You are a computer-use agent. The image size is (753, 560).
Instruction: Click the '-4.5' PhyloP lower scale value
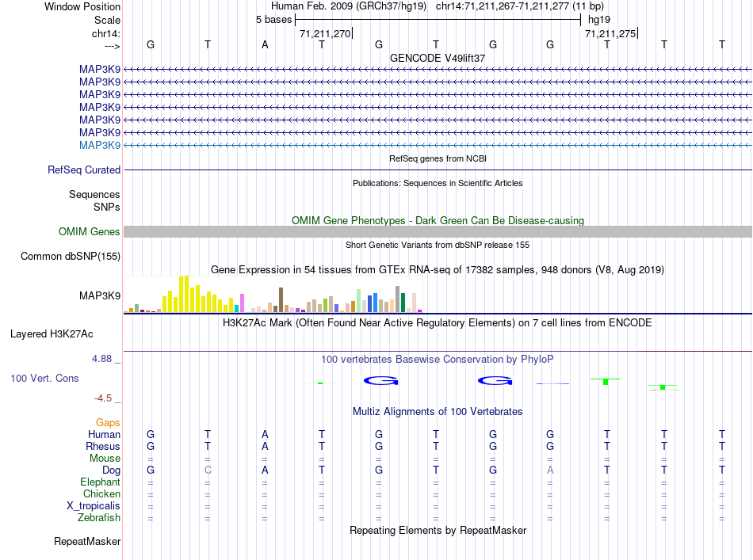(103, 398)
